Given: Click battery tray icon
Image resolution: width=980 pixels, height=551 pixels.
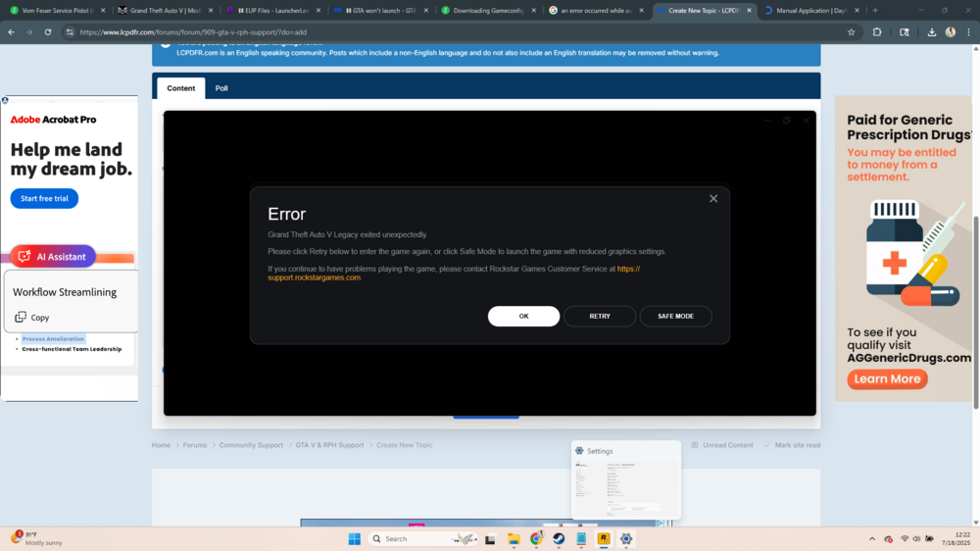Looking at the screenshot, I should 929,538.
